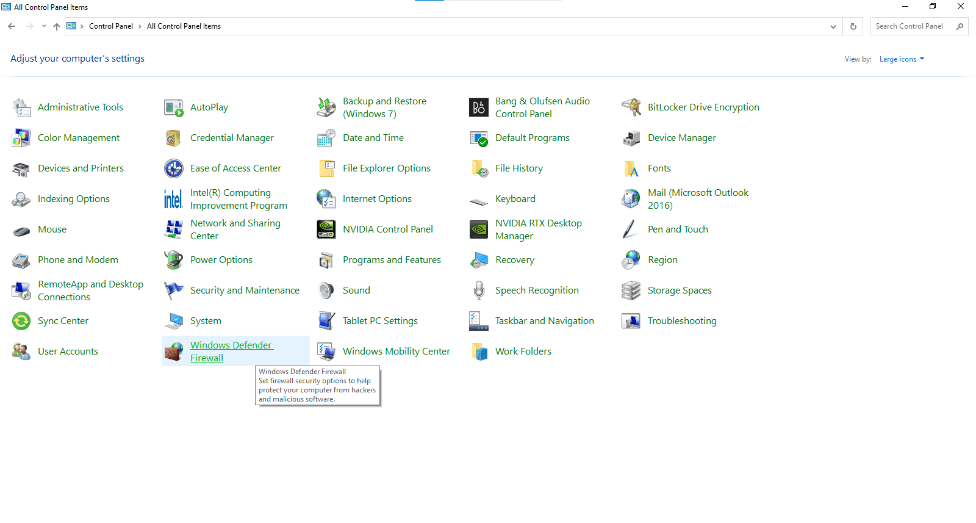The image size is (976, 523).
Task: Click the Fonts folder icon
Action: [631, 168]
